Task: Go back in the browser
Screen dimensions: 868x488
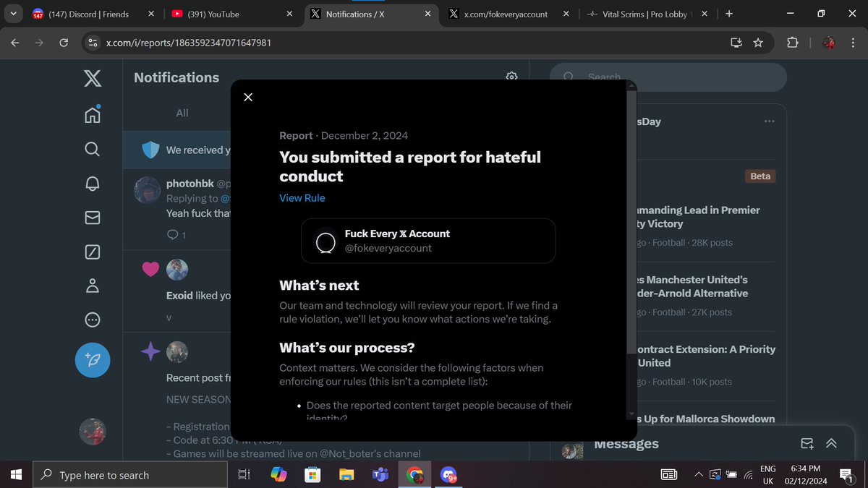Action: click(15, 43)
